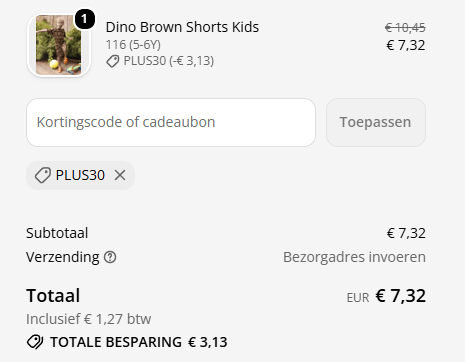Click the size text 116 (5-6Y)
This screenshot has height=362, width=465.
(x=133, y=45)
